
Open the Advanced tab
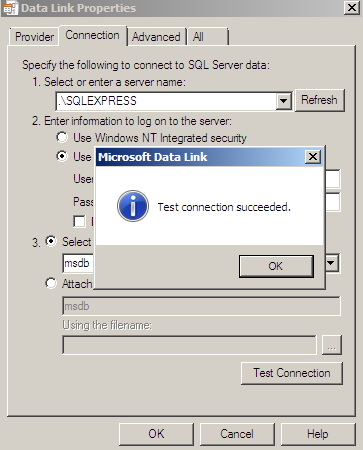point(156,37)
